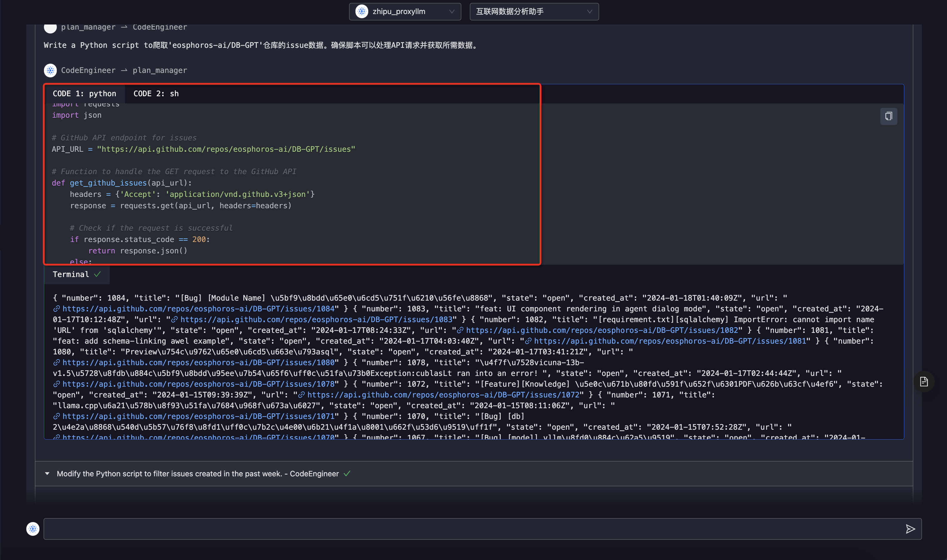Click the 'def get_github_issues(api_url):' line
The width and height of the screenshot is (947, 560).
[x=122, y=183]
